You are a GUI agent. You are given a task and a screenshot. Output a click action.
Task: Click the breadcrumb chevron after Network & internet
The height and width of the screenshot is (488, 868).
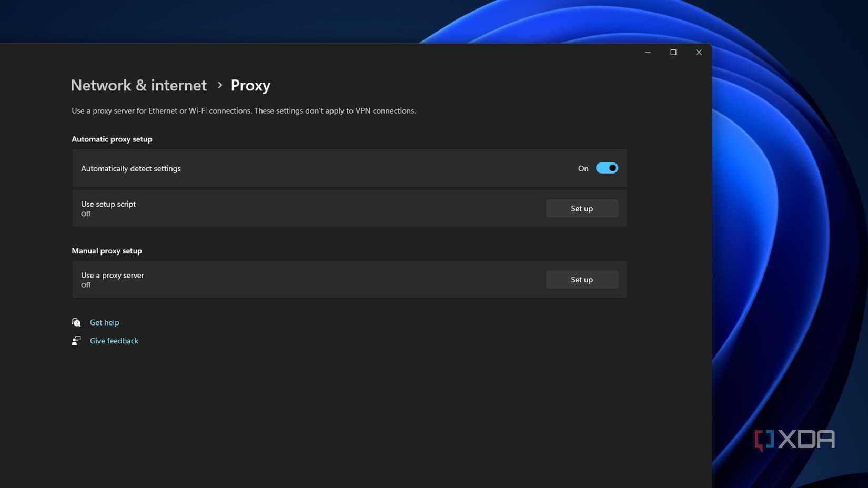click(x=219, y=85)
